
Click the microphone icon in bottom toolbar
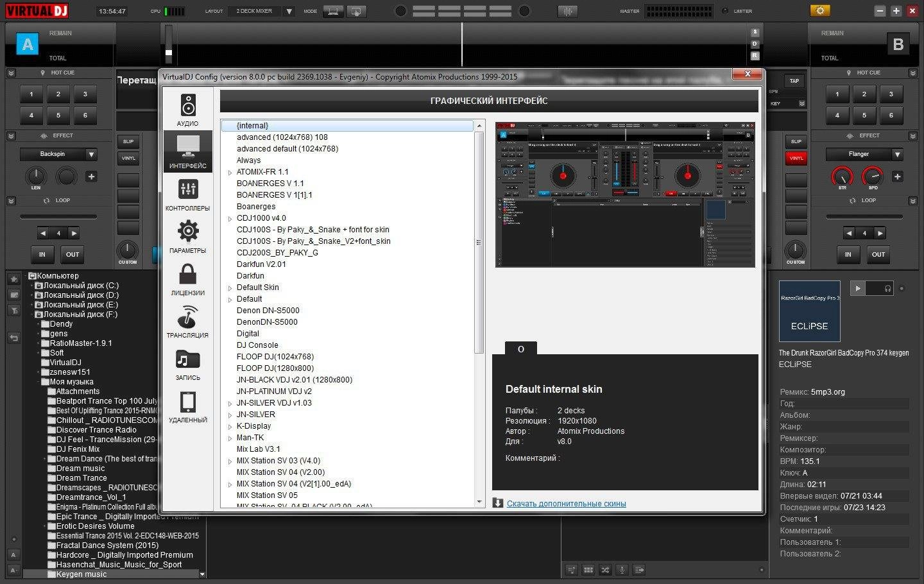click(622, 569)
